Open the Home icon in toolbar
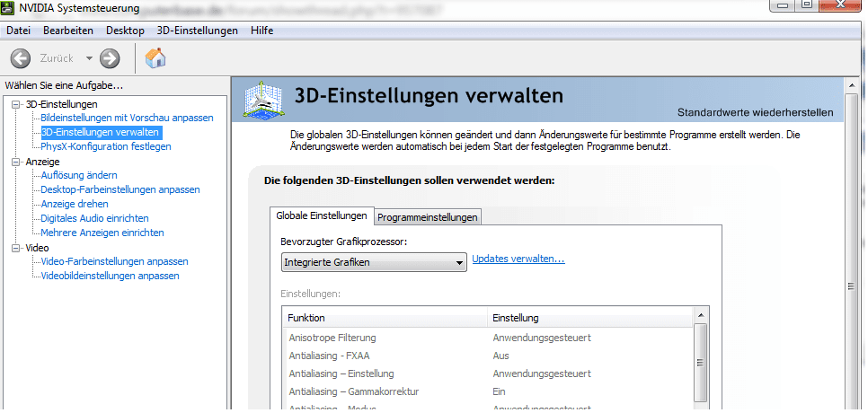The height and width of the screenshot is (413, 868). [155, 57]
